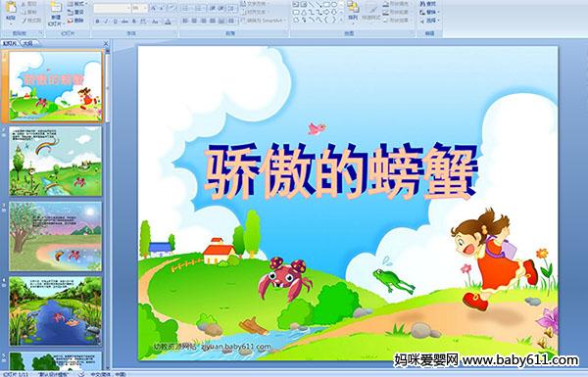588x377 pixels.
Task: Expand the slide Layout (版式) dropdown
Action: click(76, 4)
